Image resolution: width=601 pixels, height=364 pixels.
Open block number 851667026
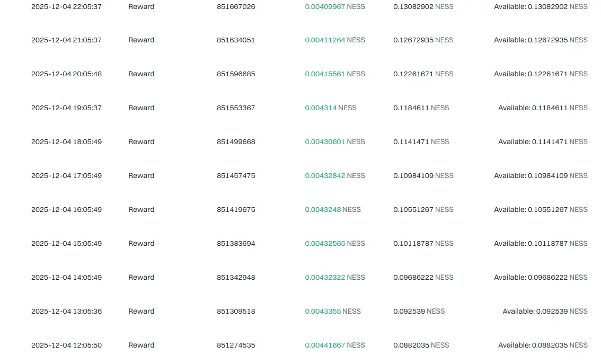[x=236, y=6]
